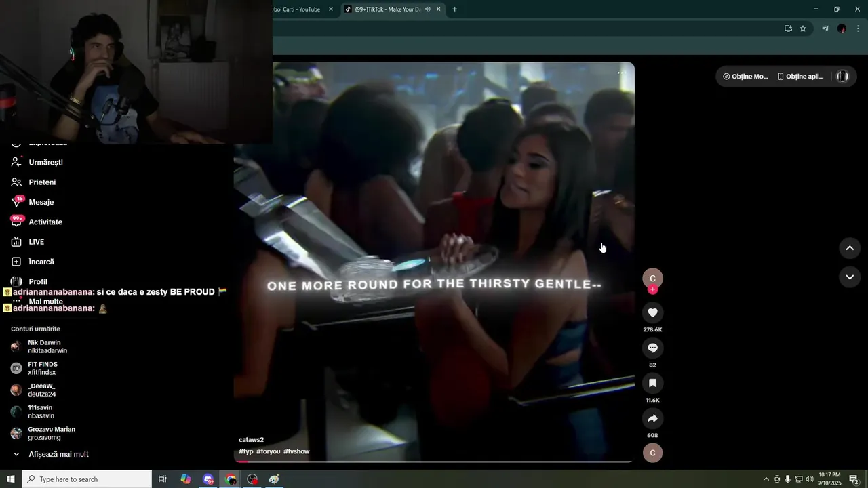Go to previous video with up arrow
868x488 pixels.
coord(849,248)
